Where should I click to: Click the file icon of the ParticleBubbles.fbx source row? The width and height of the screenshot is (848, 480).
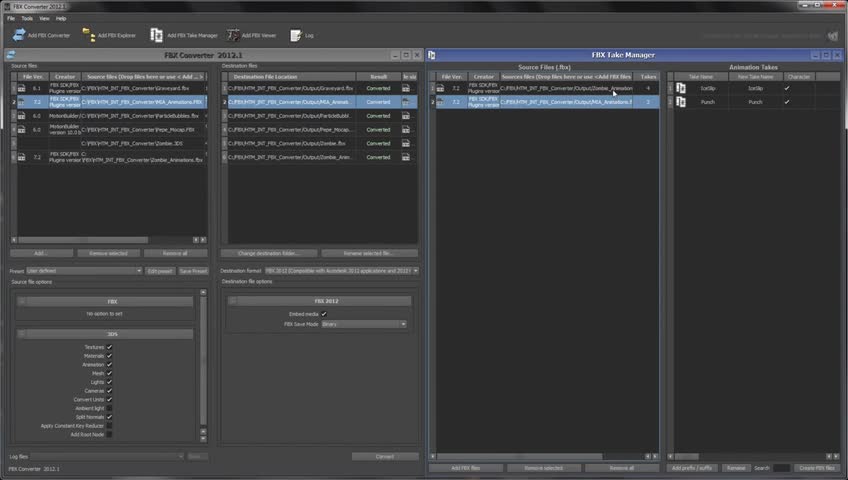point(22,116)
